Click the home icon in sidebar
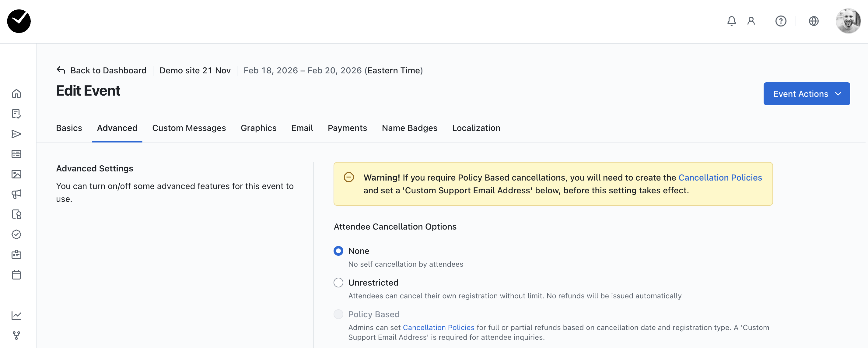868x348 pixels. tap(16, 94)
